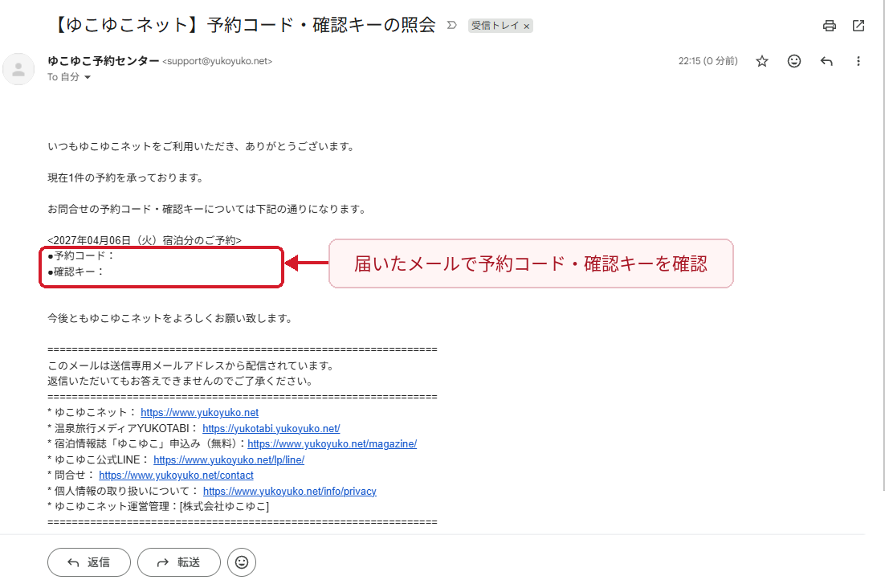Image resolution: width=885 pixels, height=588 pixels.
Task: Click the ●予約コード： line
Action: coord(81,255)
